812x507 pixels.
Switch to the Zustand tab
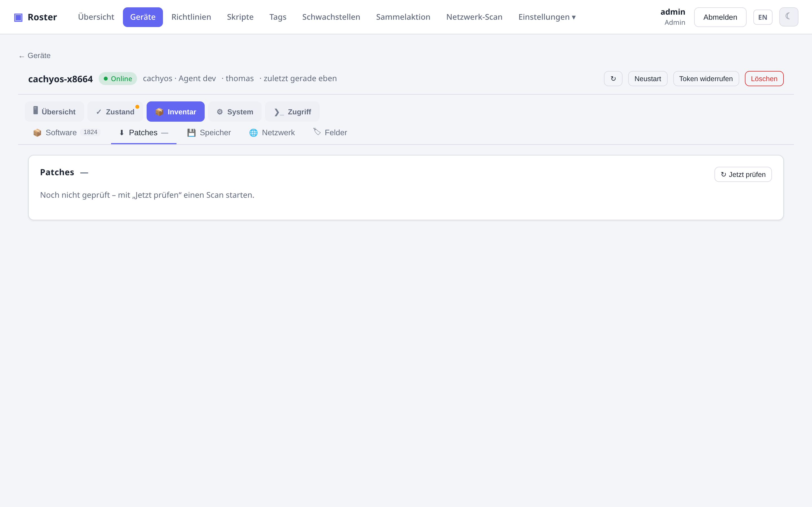[x=115, y=112]
